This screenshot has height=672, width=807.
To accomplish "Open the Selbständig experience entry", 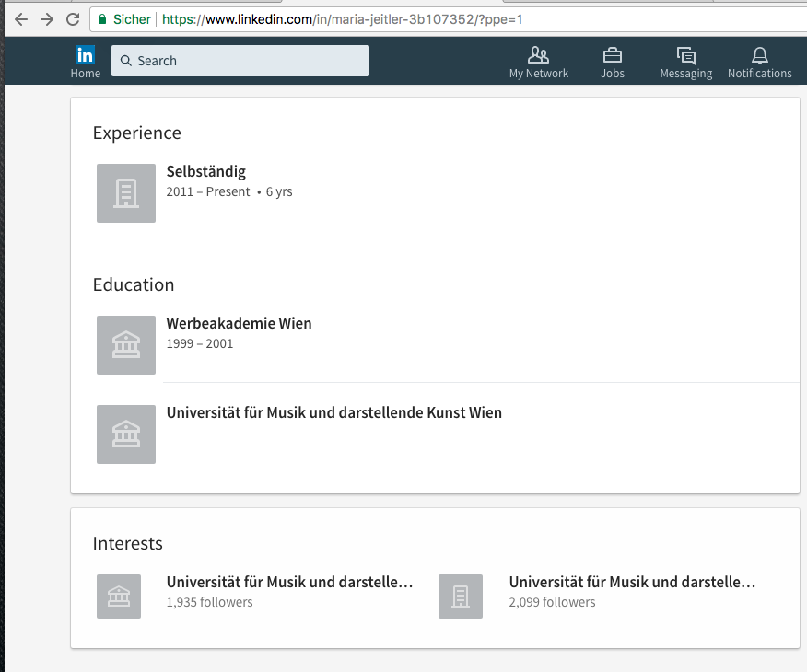I will coord(205,171).
